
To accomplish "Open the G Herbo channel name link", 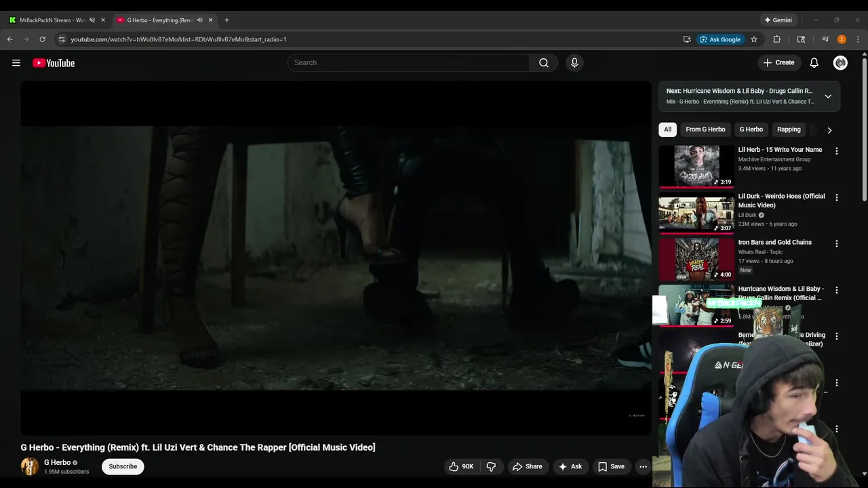I will (x=57, y=462).
